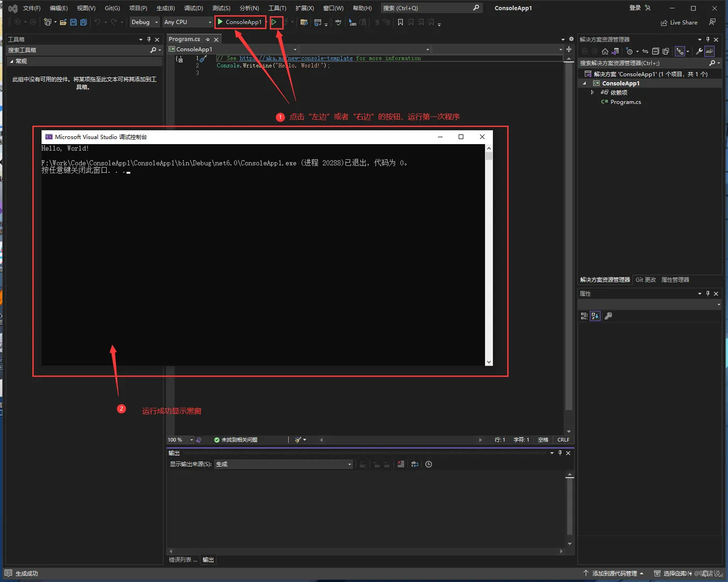This screenshot has width=728, height=582.
Task: Click the Property Pages wrench icon in Properties
Action: coord(608,316)
